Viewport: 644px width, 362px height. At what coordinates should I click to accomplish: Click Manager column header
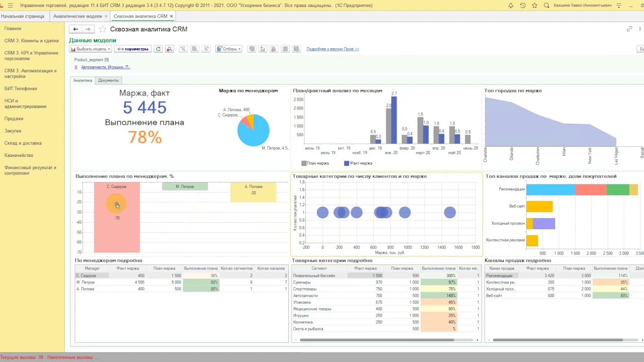92,268
